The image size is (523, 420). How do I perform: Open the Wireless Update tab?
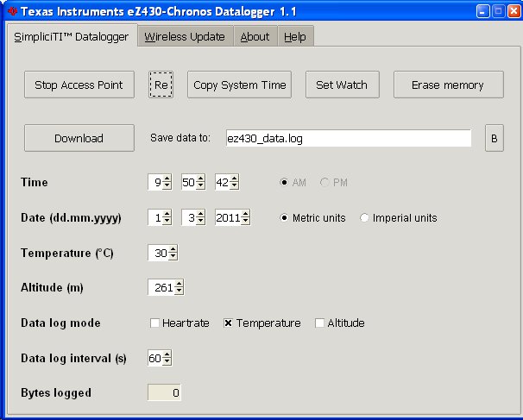tap(185, 36)
